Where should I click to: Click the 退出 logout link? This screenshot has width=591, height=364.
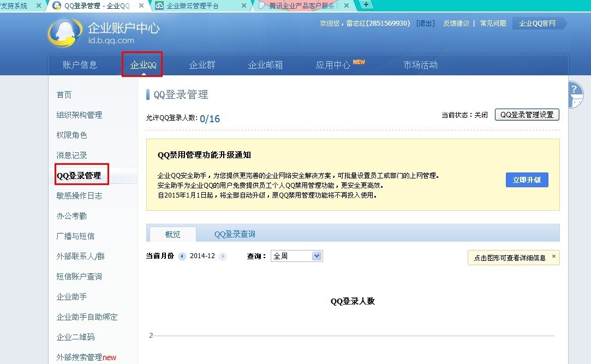[x=426, y=23]
